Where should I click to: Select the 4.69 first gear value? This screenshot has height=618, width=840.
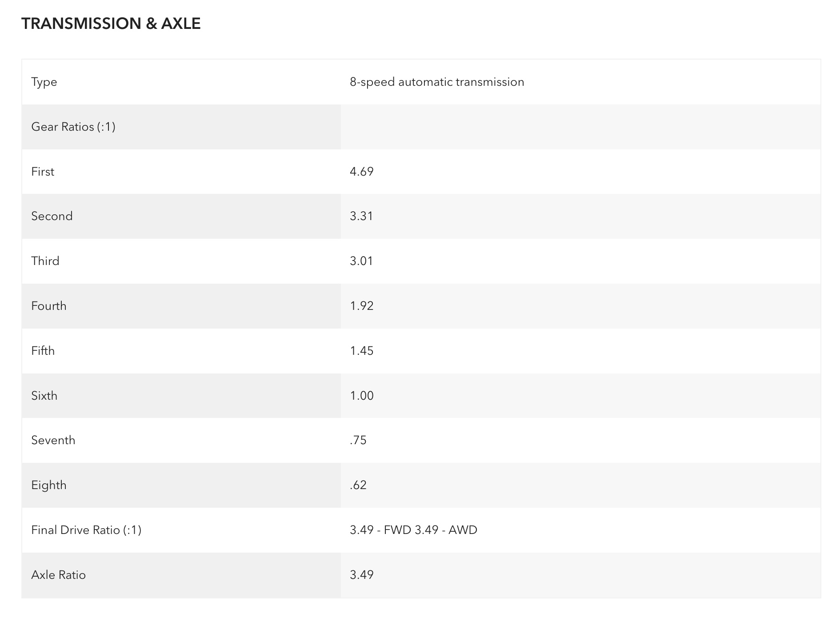click(362, 172)
